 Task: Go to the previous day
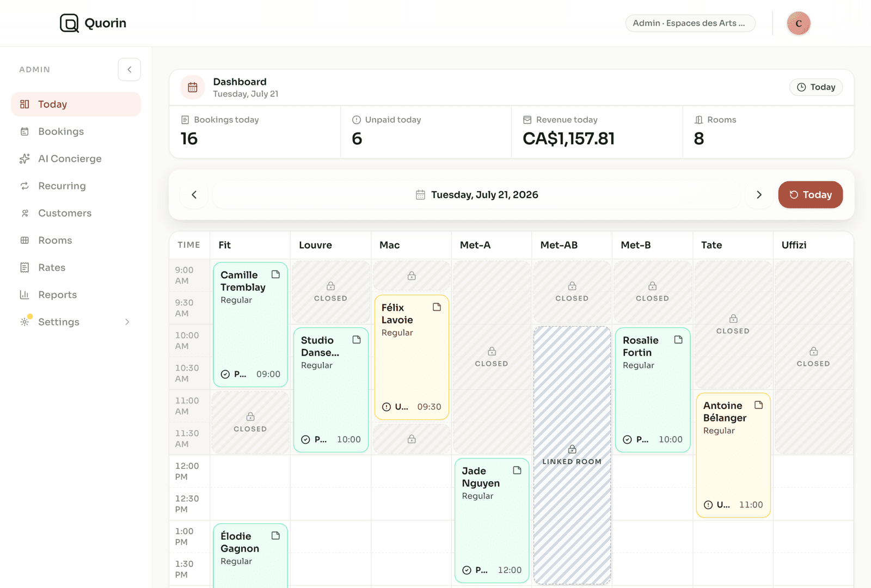point(194,195)
